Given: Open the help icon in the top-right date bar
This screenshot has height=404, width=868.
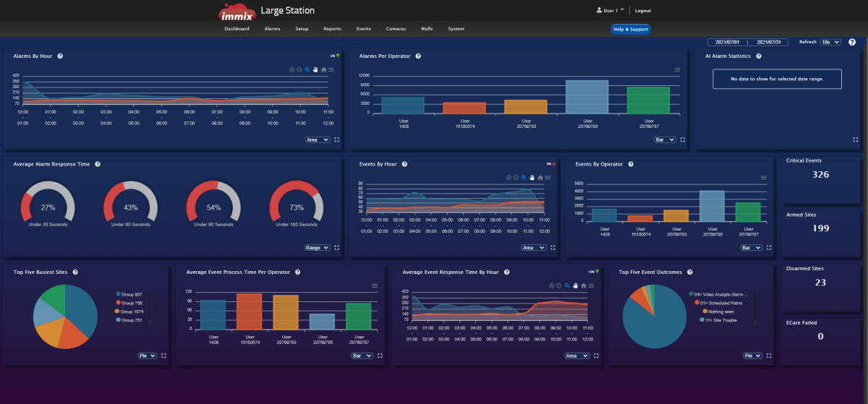Looking at the screenshot, I should [851, 42].
